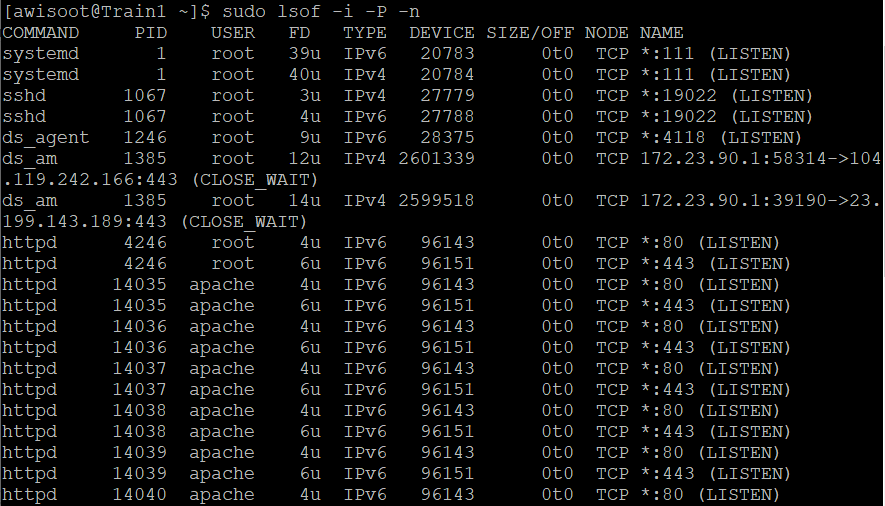Click the FD column header

299,33
